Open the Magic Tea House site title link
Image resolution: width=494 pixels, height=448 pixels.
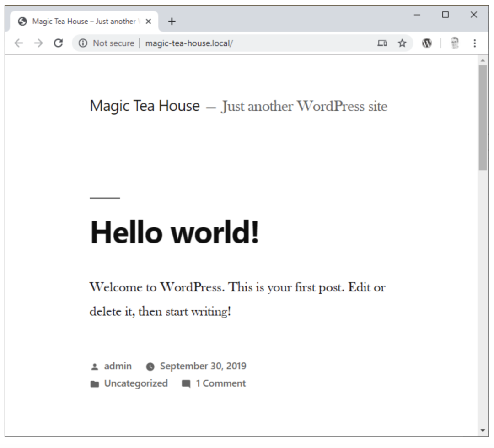(145, 106)
